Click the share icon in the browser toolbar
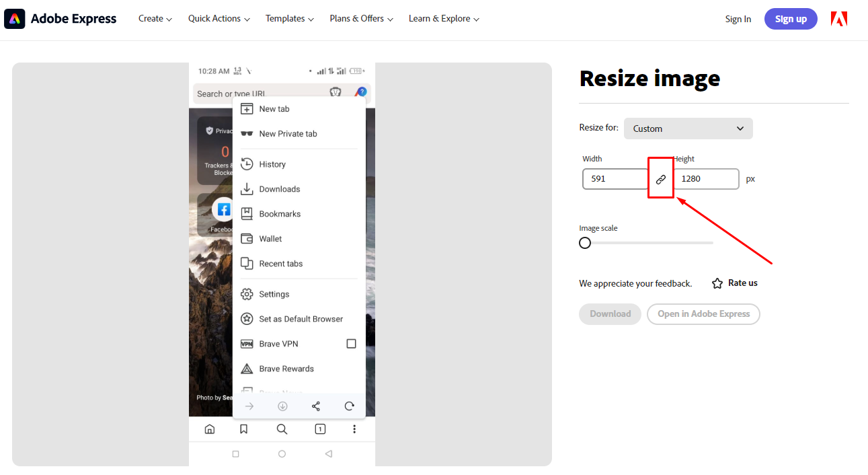The width and height of the screenshot is (868, 475). pos(315,406)
